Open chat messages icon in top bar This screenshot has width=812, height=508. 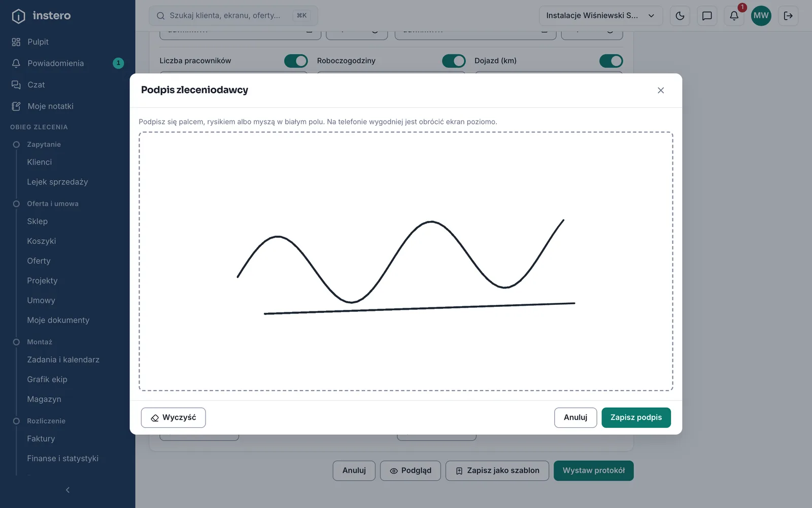tap(707, 16)
